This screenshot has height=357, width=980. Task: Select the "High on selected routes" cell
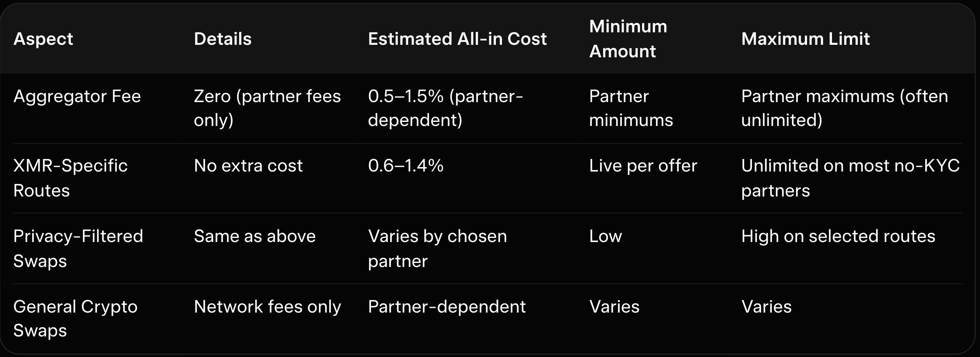[838, 237]
